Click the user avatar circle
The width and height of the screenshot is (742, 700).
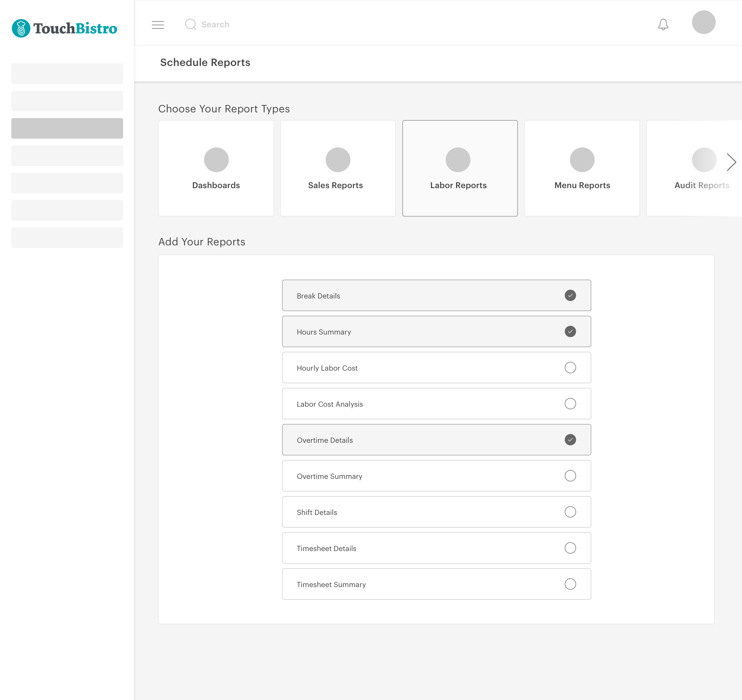[703, 22]
